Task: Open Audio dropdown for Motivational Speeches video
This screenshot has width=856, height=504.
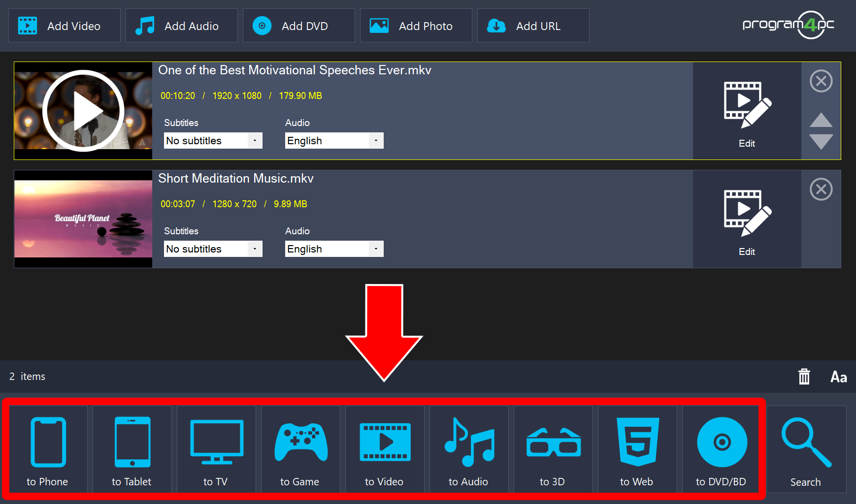Action: [334, 141]
